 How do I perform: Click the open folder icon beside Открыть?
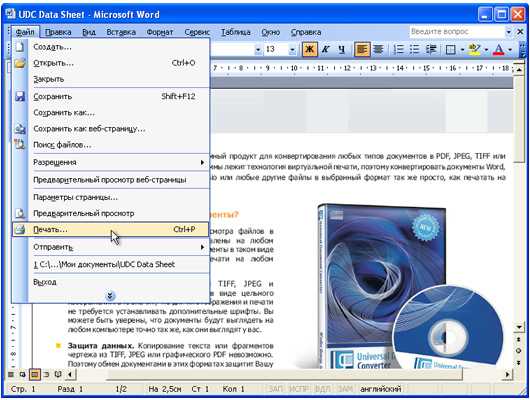click(x=20, y=63)
